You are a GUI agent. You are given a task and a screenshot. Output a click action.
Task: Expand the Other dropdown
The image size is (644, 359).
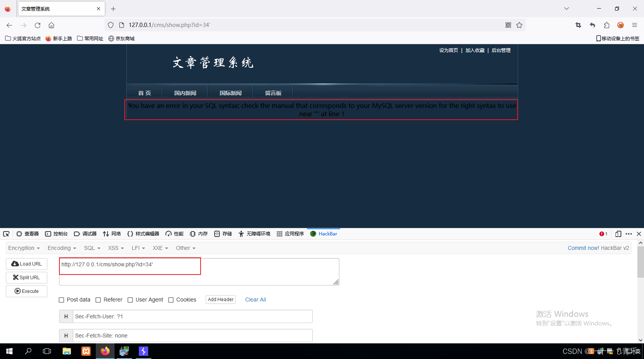[x=186, y=248]
